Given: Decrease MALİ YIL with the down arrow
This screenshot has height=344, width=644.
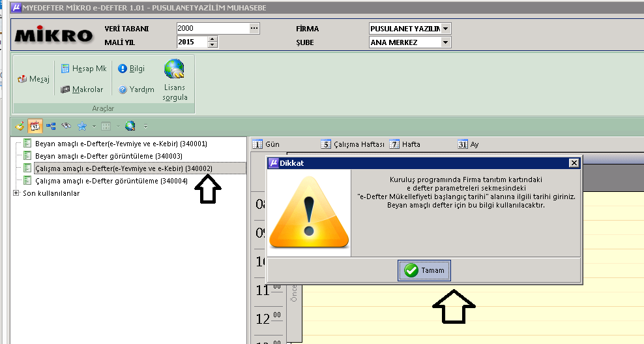Looking at the screenshot, I should pos(212,45).
